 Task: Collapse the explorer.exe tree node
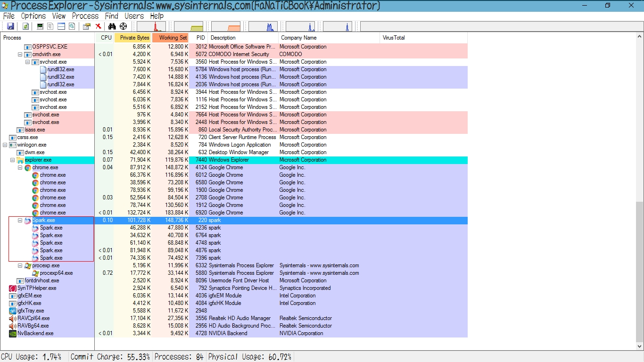point(13,160)
